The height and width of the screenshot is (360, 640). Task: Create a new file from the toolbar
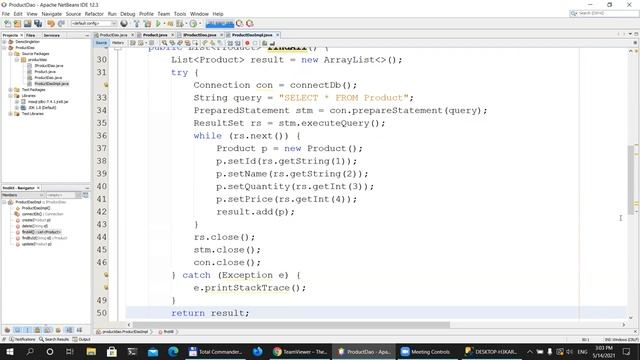[7, 24]
